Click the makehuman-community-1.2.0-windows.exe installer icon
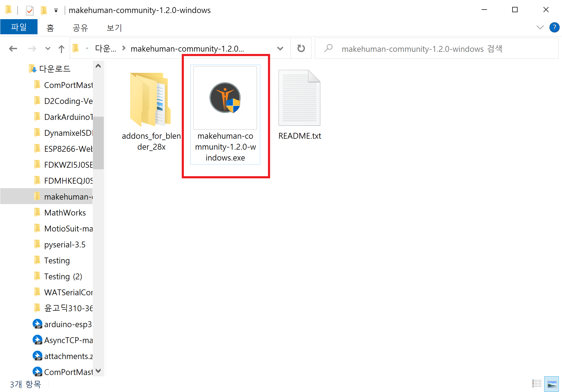Image resolution: width=562 pixels, height=392 pixels. point(225,98)
